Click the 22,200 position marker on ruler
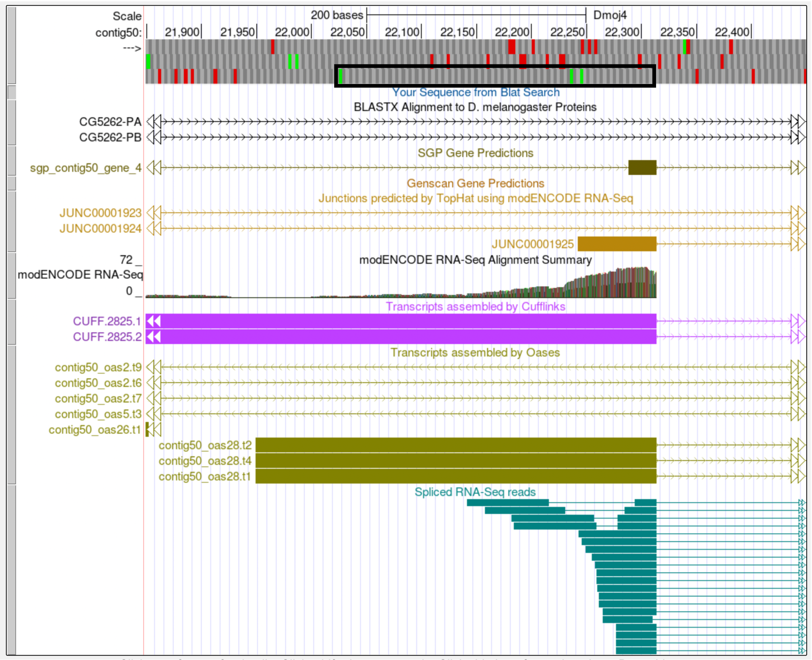This screenshot has width=812, height=660. pyautogui.click(x=512, y=32)
